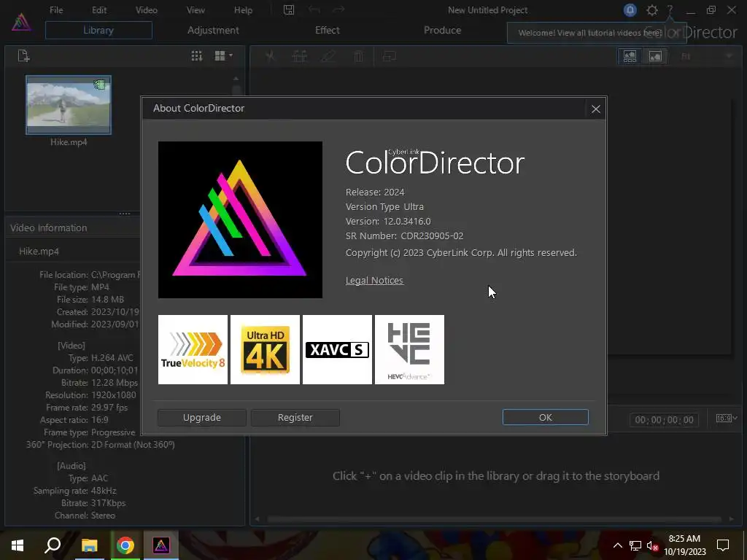Click the Resolution 1920x1080 value

tap(113, 394)
